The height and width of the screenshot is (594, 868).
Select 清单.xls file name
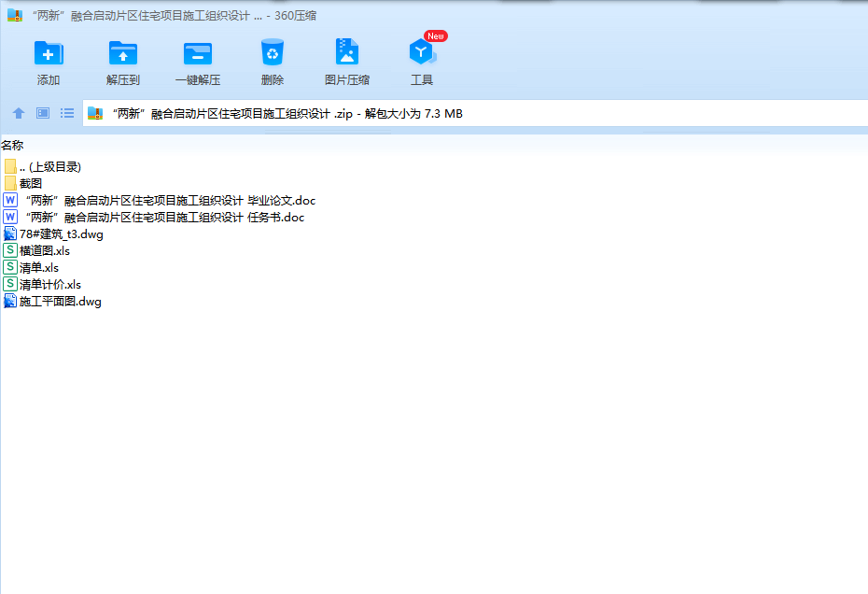pyautogui.click(x=39, y=268)
